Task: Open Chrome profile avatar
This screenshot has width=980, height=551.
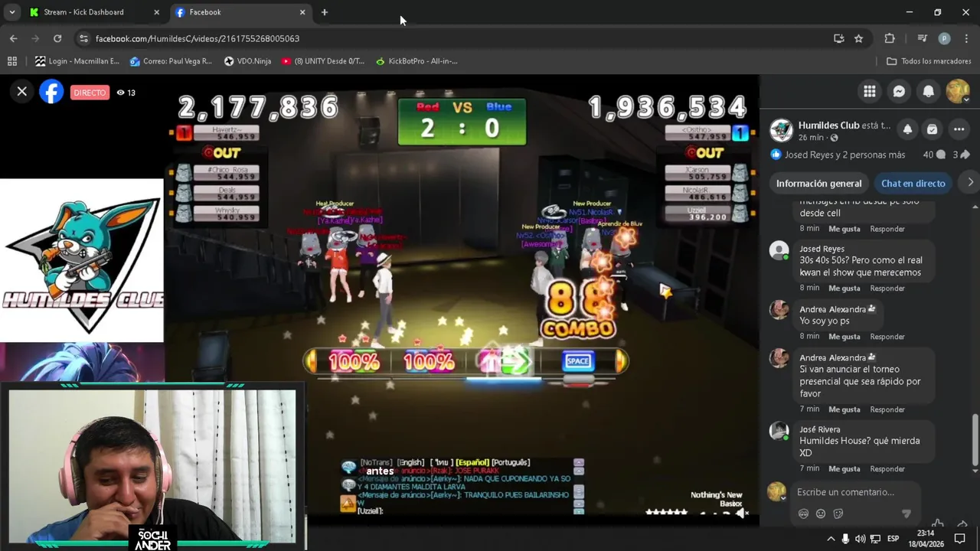Action: pyautogui.click(x=944, y=38)
